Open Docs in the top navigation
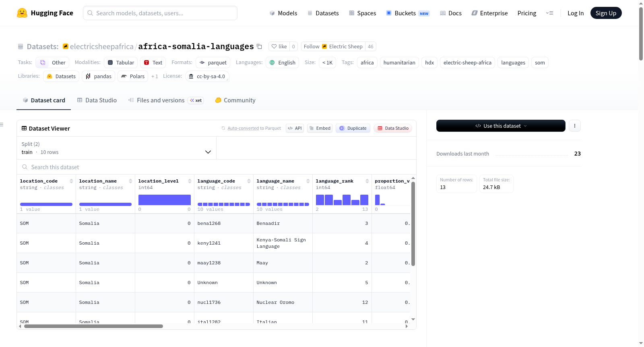644x347 pixels. point(451,13)
